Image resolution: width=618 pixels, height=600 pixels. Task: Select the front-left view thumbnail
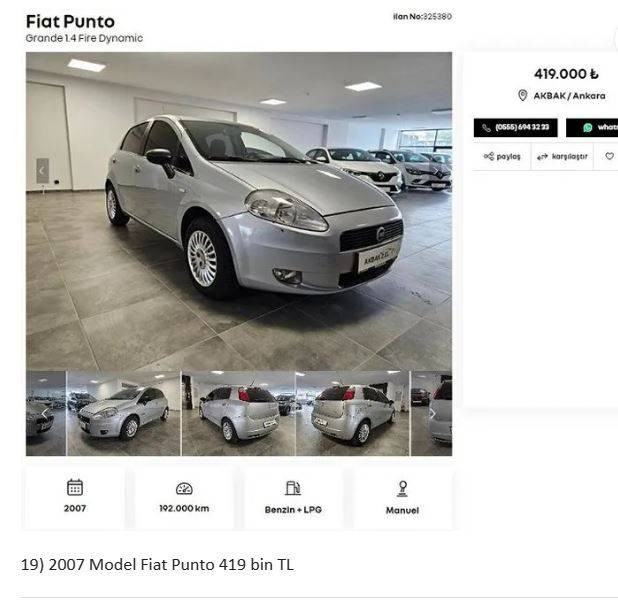coord(124,413)
